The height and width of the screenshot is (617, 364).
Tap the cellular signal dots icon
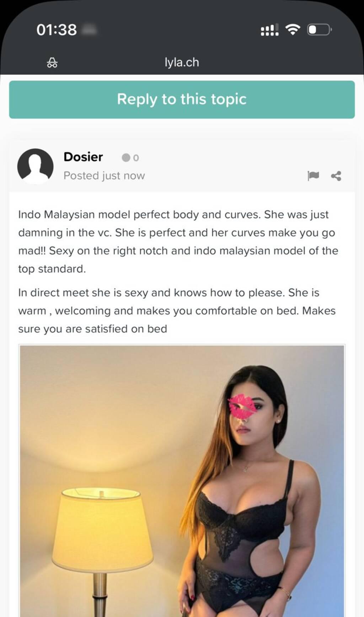(x=269, y=30)
